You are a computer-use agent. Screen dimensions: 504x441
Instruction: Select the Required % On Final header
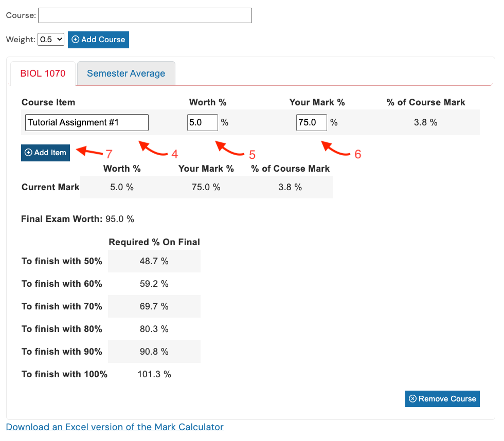coord(154,242)
